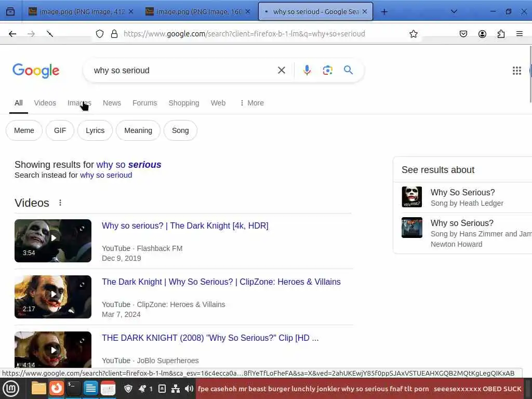
Task: Bookmark this page with the star
Action: tap(413, 34)
